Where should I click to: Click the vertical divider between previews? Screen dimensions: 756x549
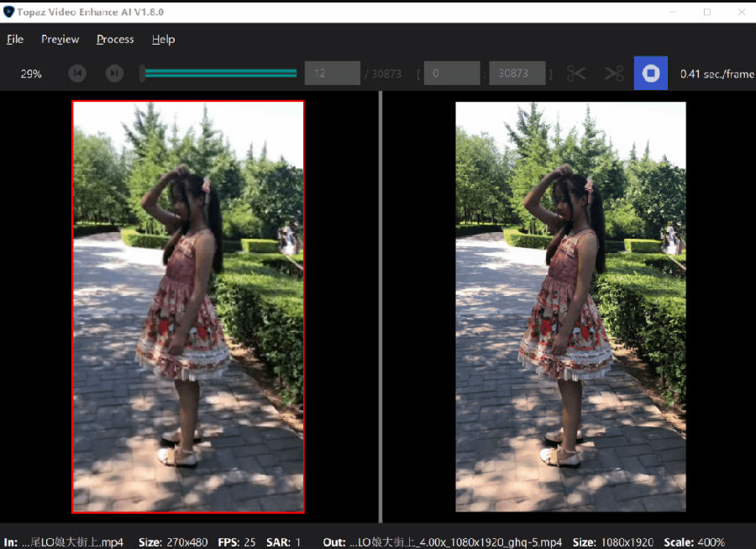[381, 307]
